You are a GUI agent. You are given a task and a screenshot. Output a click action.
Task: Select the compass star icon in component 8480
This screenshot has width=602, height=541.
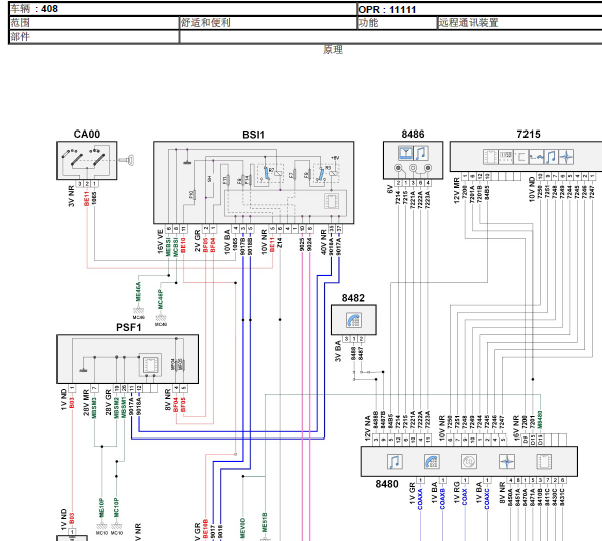(506, 462)
